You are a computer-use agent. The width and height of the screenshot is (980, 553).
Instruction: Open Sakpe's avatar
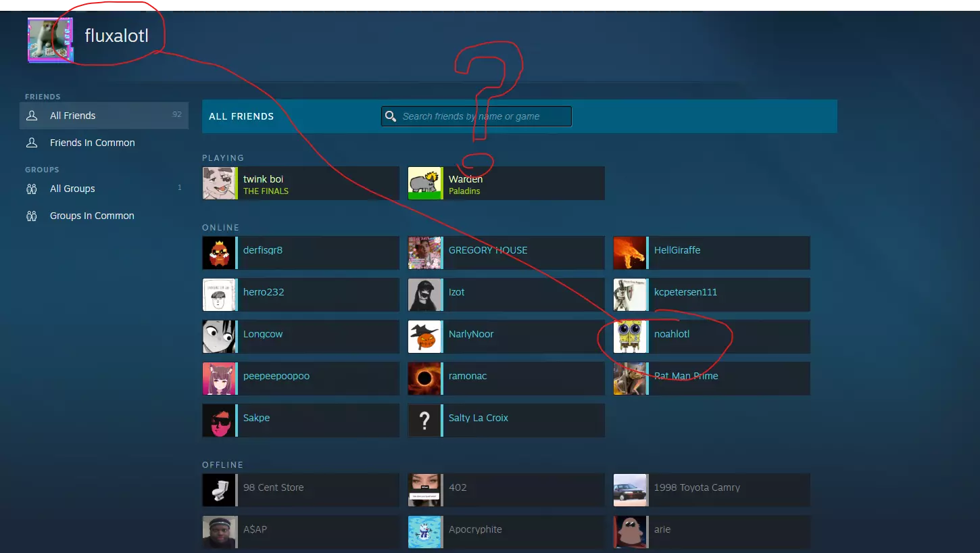click(x=219, y=420)
